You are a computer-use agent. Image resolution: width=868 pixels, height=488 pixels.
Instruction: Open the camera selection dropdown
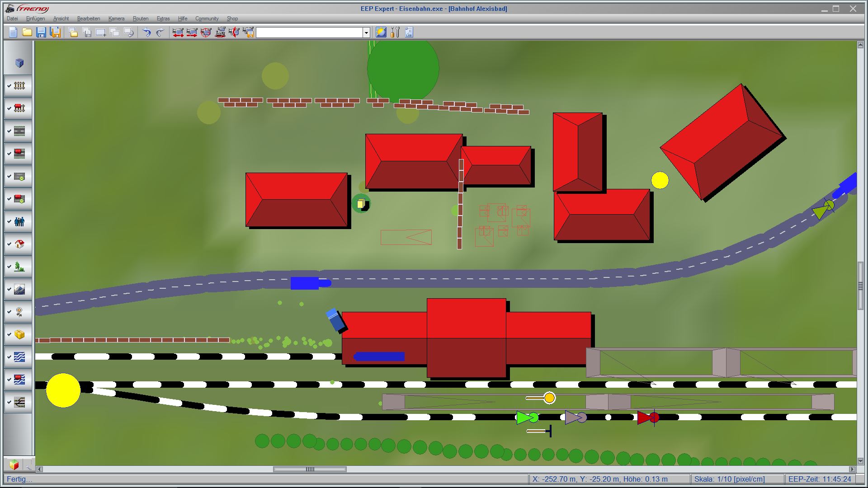[365, 33]
